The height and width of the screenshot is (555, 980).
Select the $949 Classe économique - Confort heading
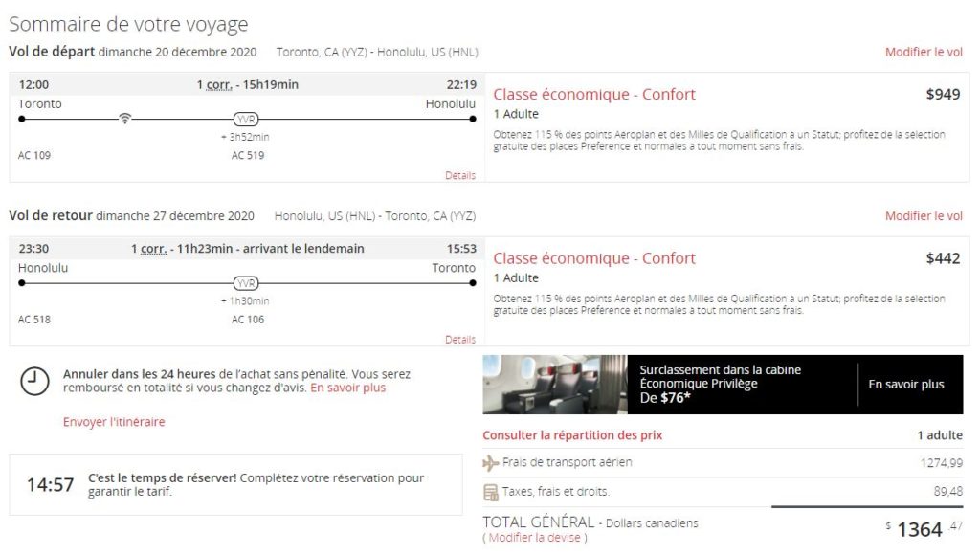pos(594,94)
